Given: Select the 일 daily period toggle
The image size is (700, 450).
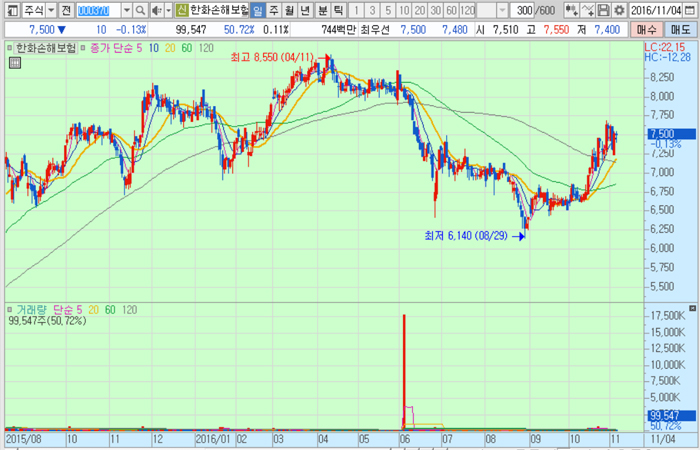Looking at the screenshot, I should click(257, 10).
